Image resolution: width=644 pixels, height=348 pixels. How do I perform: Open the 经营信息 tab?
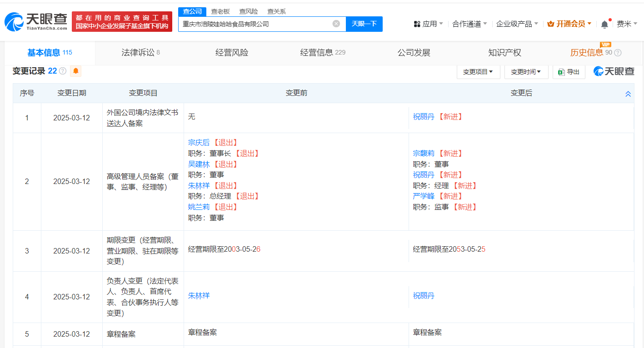[323, 53]
